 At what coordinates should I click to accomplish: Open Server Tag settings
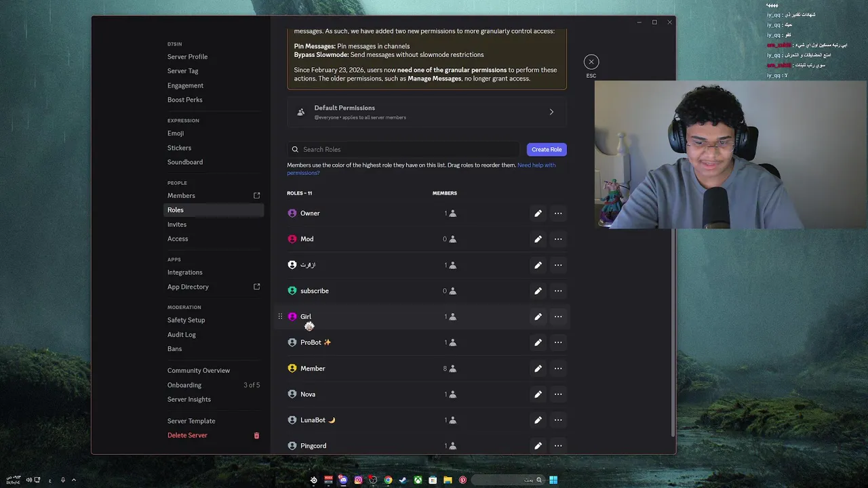coord(183,71)
